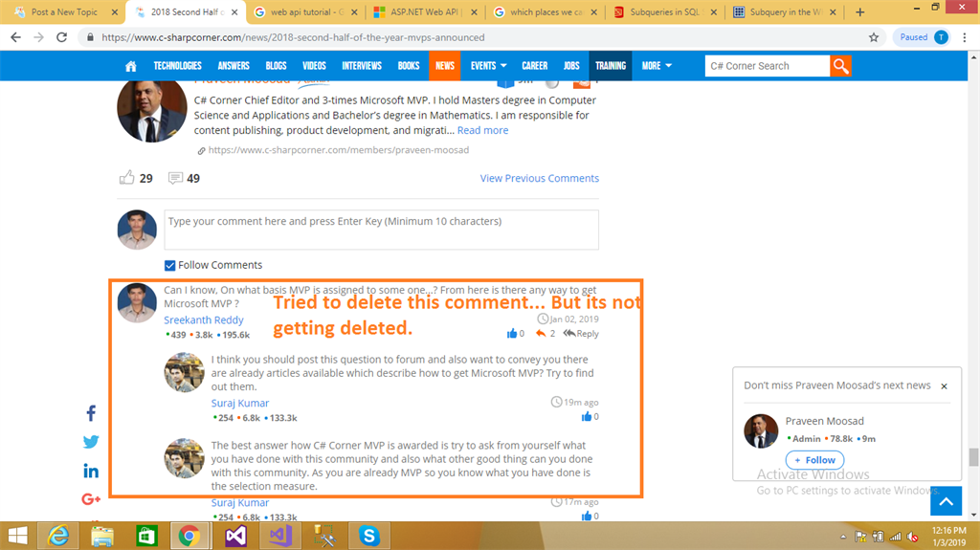The width and height of the screenshot is (980, 550).
Task: Follow Praveen Moosad button
Action: point(814,460)
